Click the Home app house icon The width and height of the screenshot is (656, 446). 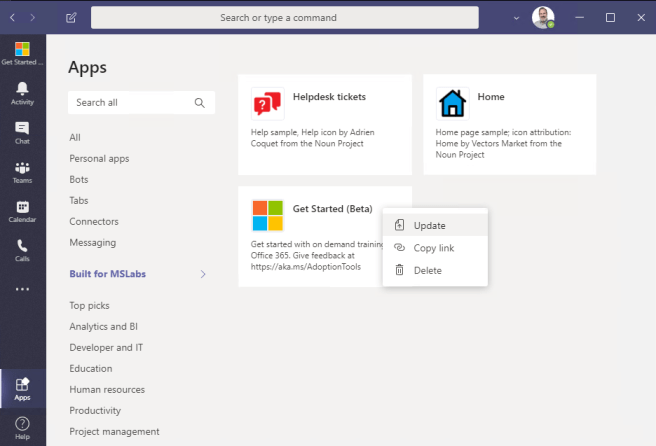[x=453, y=104]
